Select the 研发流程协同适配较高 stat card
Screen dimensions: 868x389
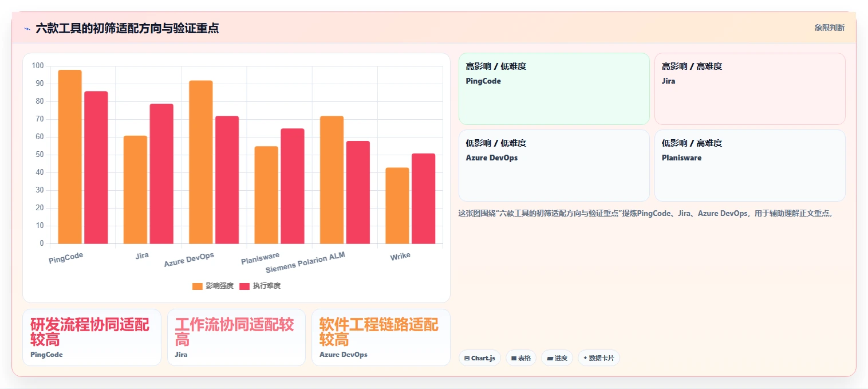[x=92, y=337]
